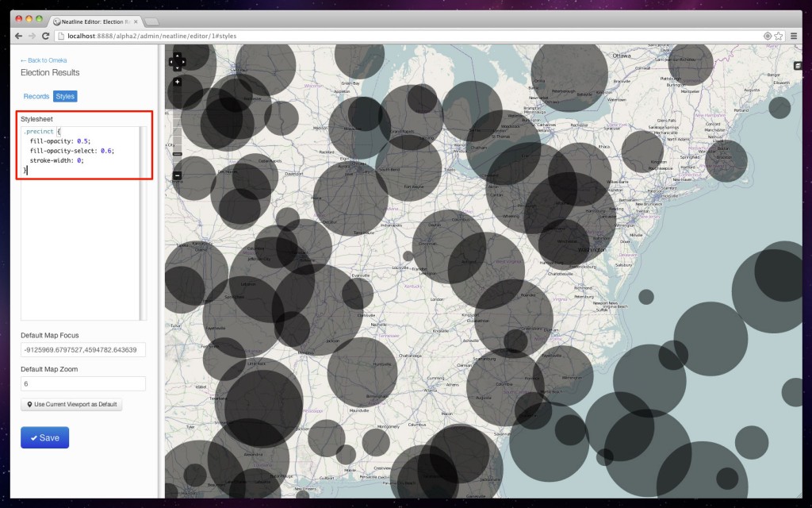Click the Election Results title
Viewport: 812px width, 508px height.
coord(50,72)
